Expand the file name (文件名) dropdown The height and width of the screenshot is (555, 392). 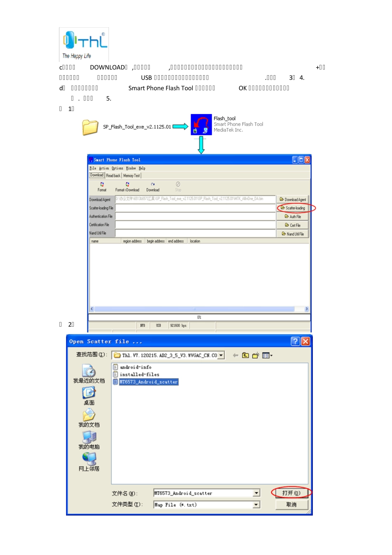tap(256, 493)
